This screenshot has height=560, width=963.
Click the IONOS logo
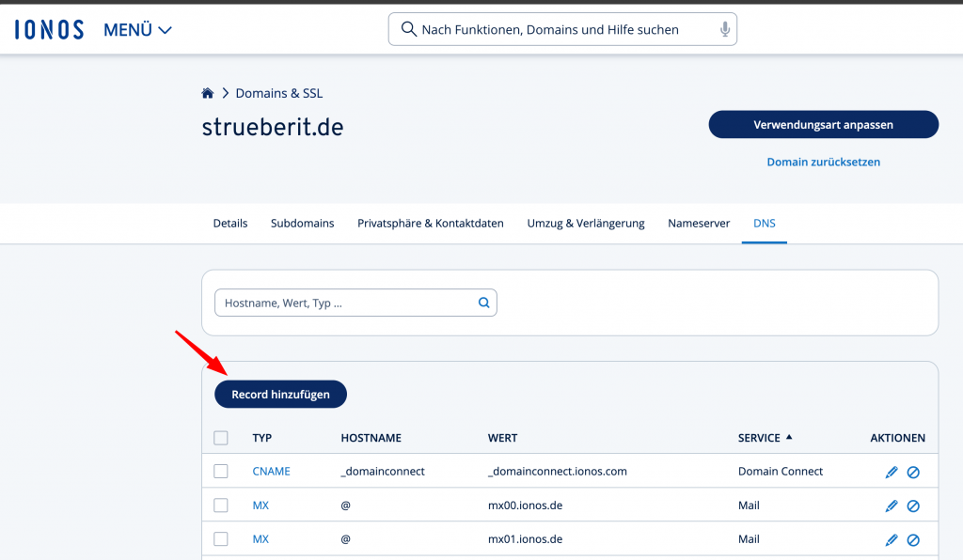pyautogui.click(x=49, y=30)
